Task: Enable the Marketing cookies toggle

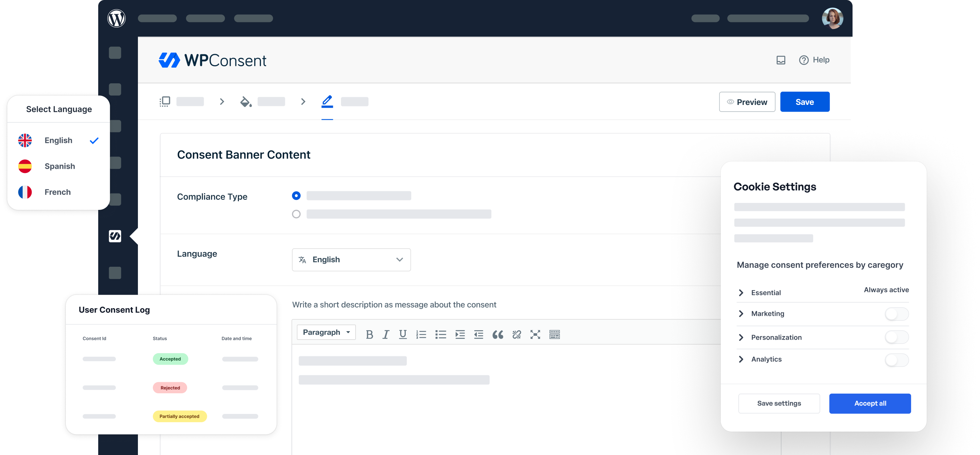Action: click(896, 314)
